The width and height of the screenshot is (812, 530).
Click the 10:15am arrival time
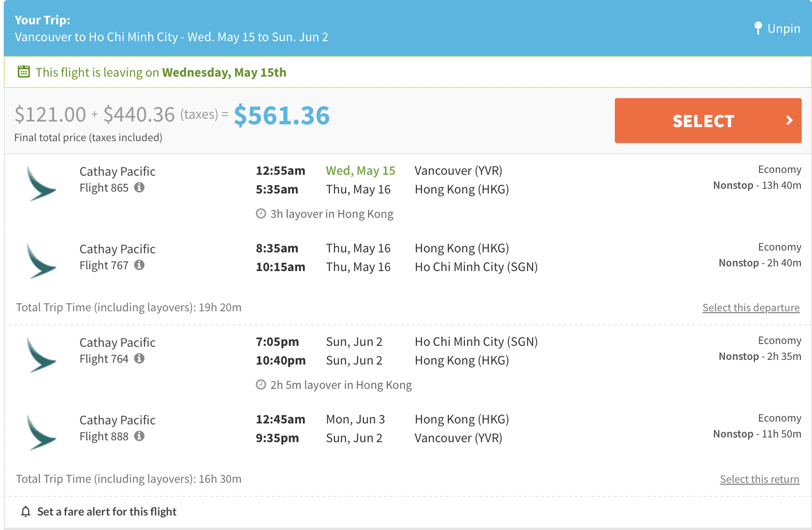click(280, 267)
